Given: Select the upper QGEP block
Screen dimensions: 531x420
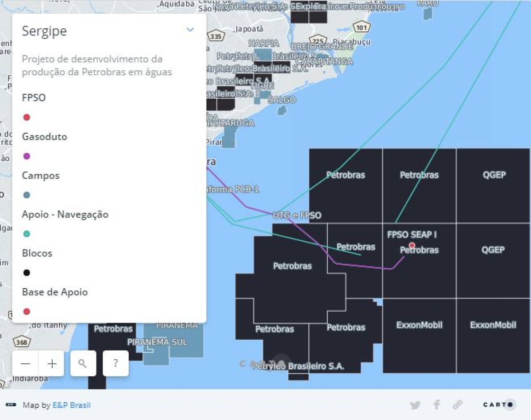Looking at the screenshot, I should [493, 186].
